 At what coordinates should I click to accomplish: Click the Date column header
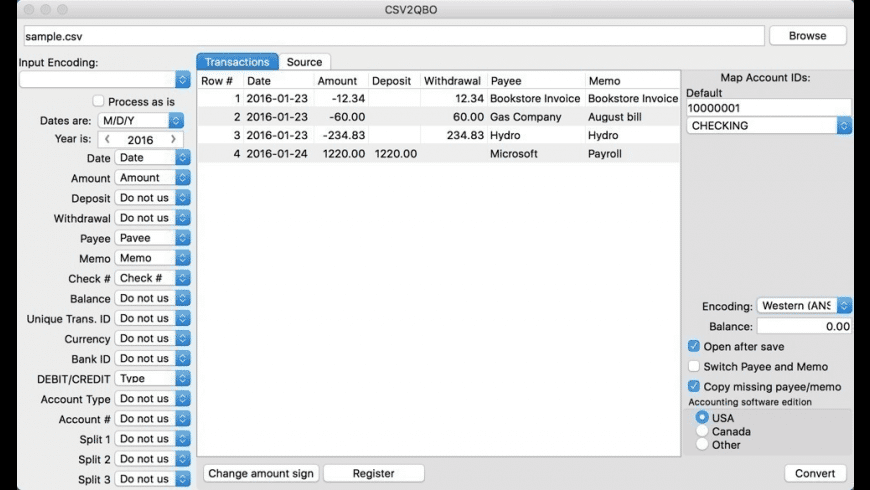pos(279,80)
